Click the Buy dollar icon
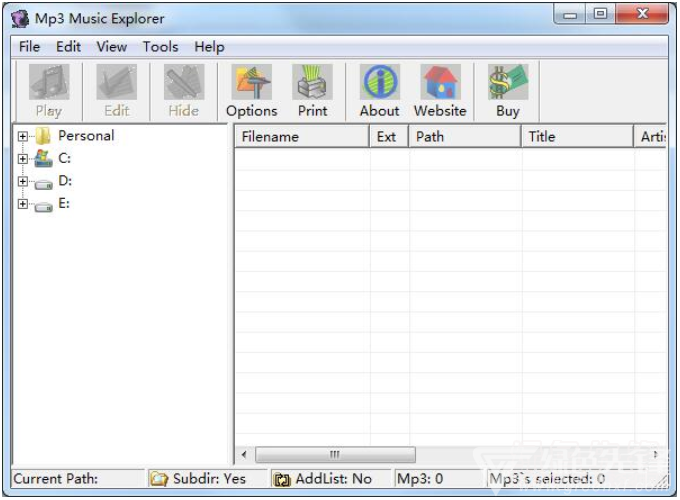The height and width of the screenshot is (500, 680). coord(508,82)
